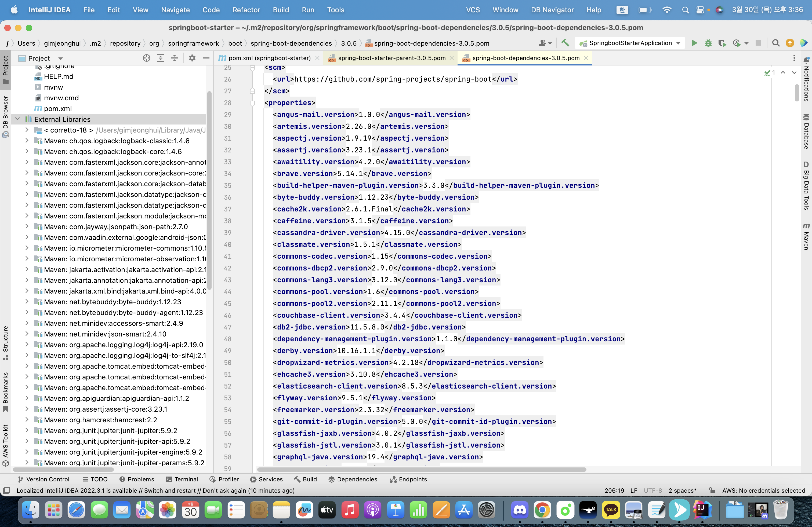The image size is (812, 527).
Task: Open the Bookmarks tool window
Action: click(5, 392)
